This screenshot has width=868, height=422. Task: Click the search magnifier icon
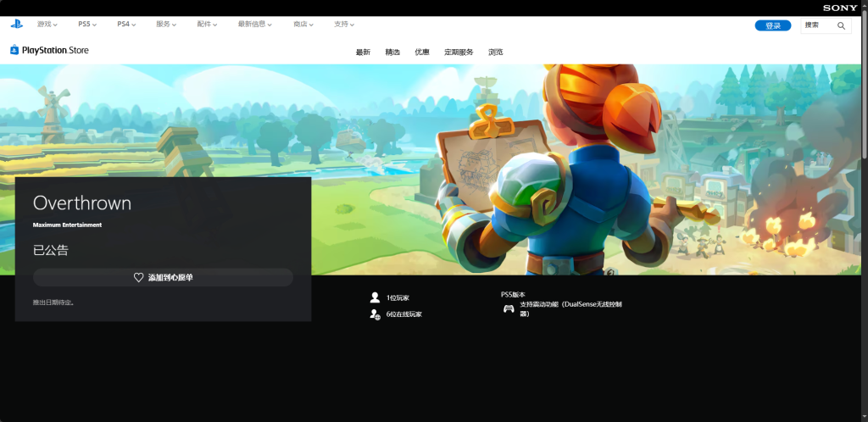(x=841, y=25)
